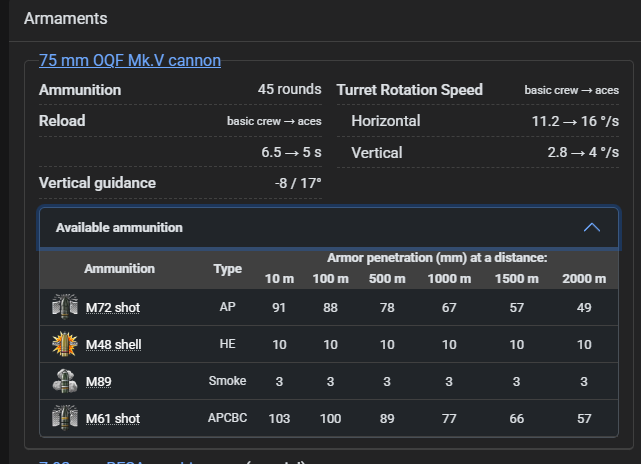Click the M72 shot ammunition icon
The image size is (641, 464).
[64, 307]
